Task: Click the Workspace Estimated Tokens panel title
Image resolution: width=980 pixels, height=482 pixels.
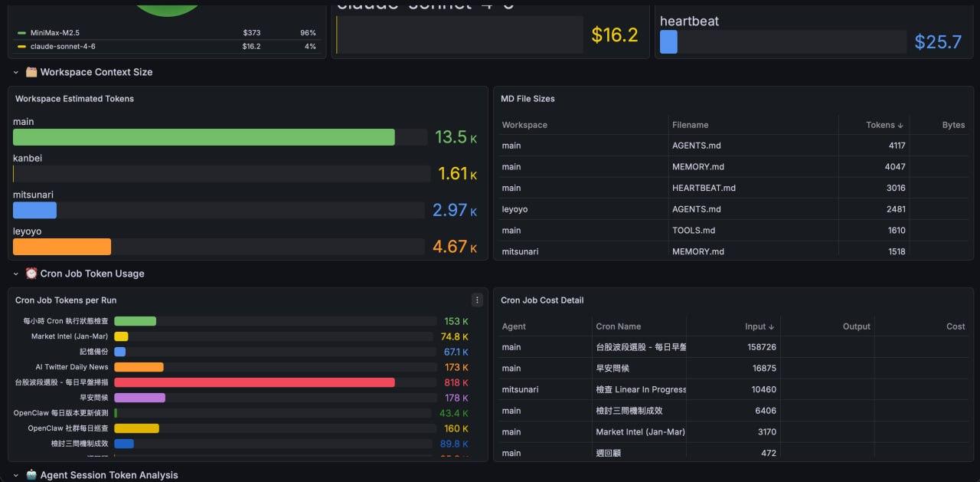Action: point(74,99)
